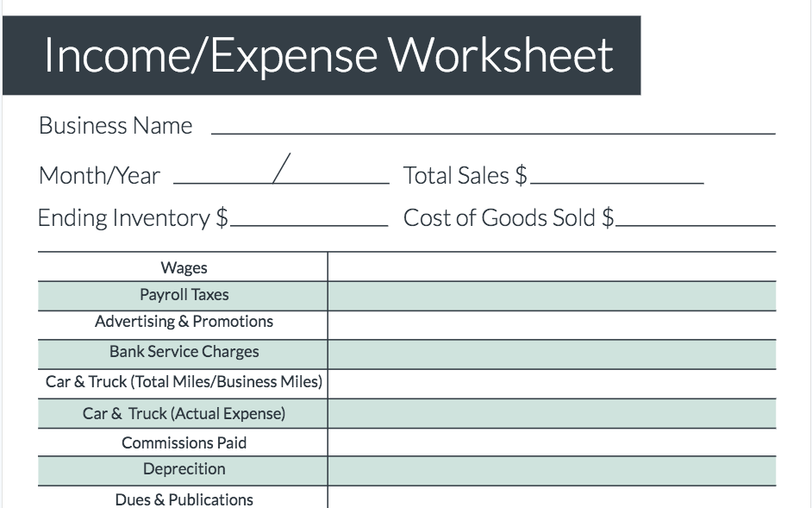
Task: Click the Deprecition amount cell
Action: (551, 471)
